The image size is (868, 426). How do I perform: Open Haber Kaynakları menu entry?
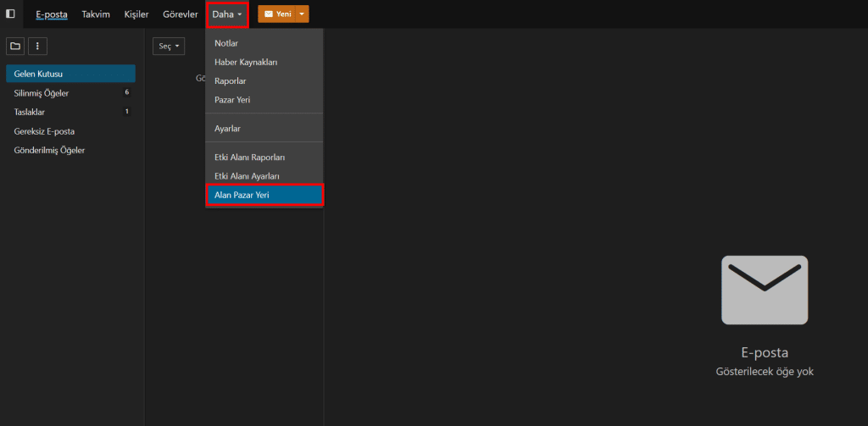click(x=246, y=62)
